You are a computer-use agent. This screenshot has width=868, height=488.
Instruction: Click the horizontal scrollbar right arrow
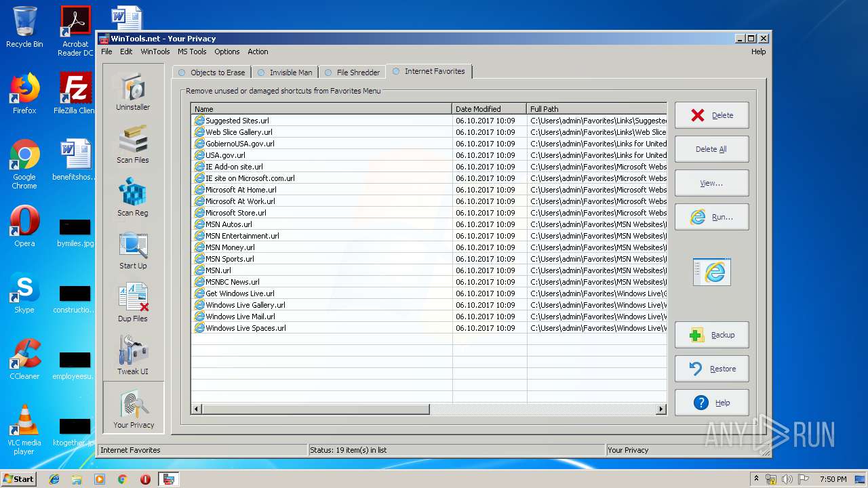tap(661, 409)
